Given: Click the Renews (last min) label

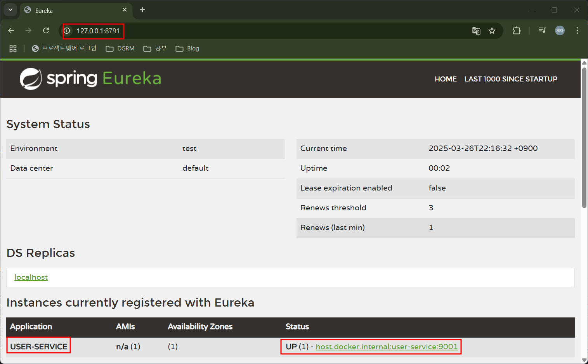Looking at the screenshot, I should 333,228.
